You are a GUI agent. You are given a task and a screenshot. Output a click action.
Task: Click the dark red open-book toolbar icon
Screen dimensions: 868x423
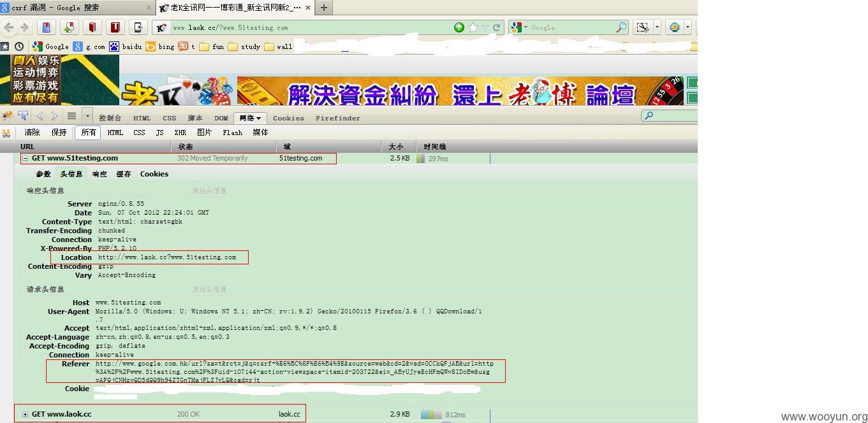tap(115, 27)
